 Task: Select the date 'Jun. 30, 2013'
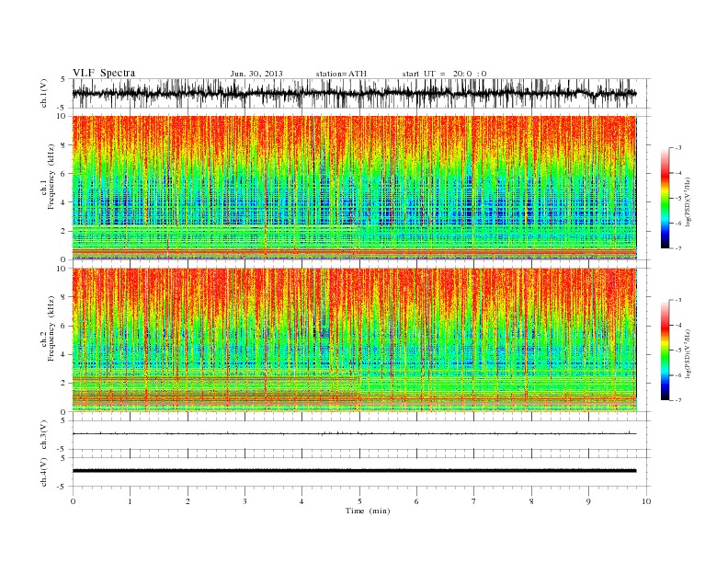256,74
